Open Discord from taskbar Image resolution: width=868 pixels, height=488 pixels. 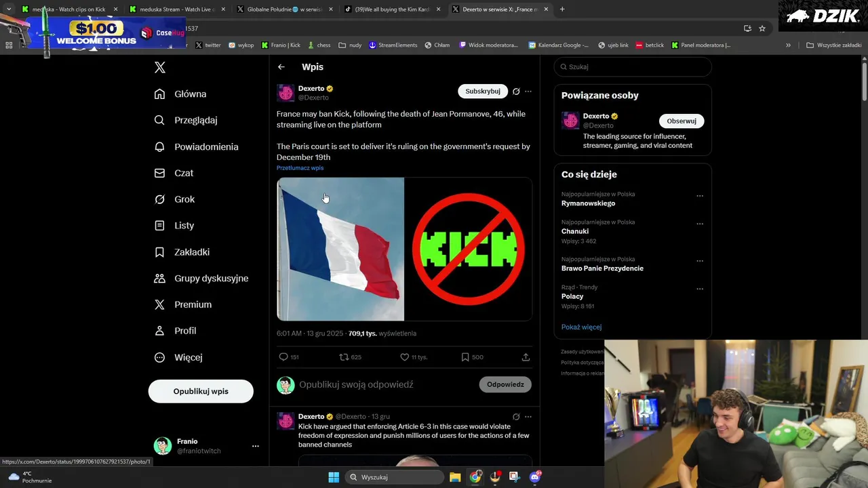tap(535, 477)
